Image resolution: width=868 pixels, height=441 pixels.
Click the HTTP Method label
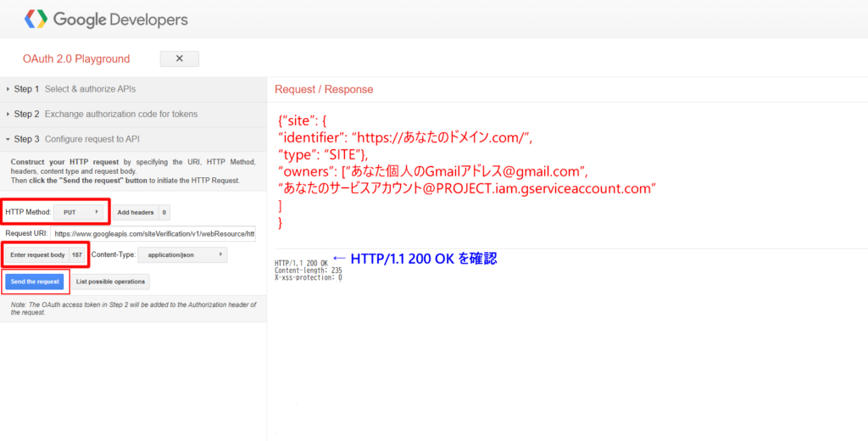point(28,212)
